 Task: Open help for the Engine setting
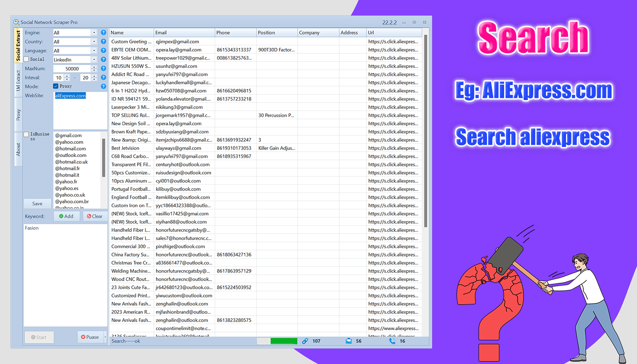point(103,32)
